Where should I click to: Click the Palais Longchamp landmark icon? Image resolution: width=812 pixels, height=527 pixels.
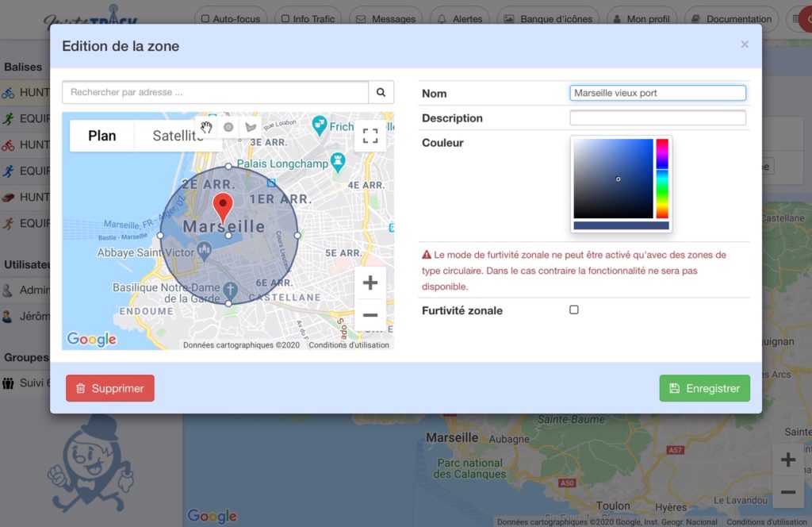(338, 162)
